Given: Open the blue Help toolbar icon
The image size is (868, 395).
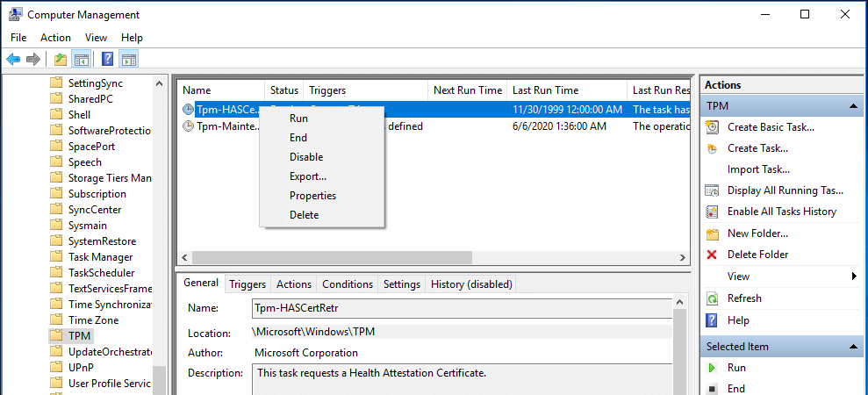Looking at the screenshot, I should pos(108,59).
